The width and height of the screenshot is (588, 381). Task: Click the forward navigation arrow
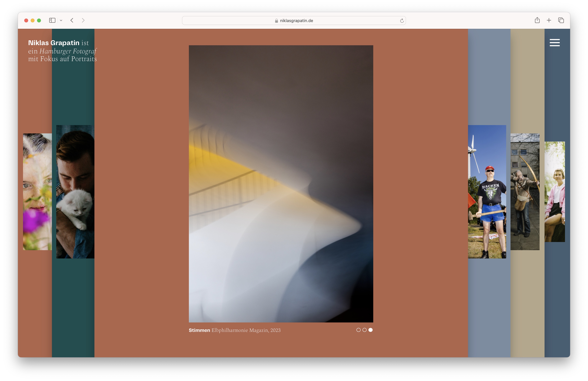point(83,20)
